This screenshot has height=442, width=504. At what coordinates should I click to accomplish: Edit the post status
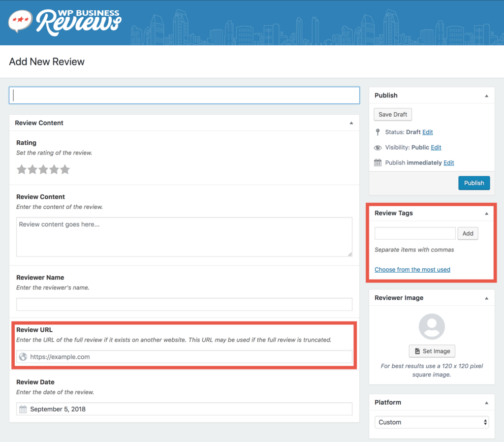pos(428,132)
